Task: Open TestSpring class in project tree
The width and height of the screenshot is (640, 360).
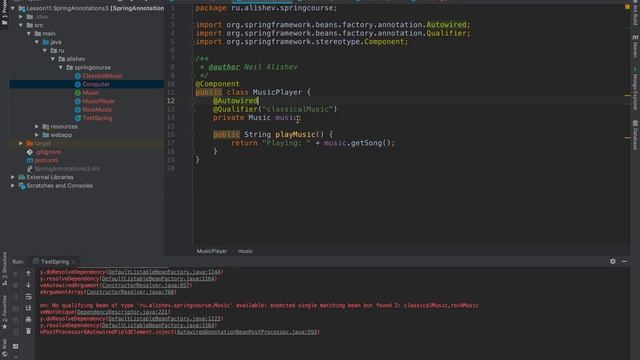Action: pos(97,118)
